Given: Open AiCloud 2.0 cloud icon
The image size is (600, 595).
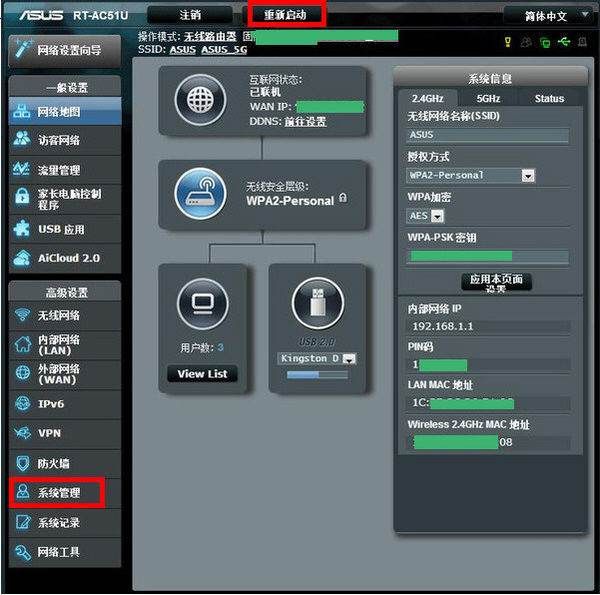Looking at the screenshot, I should 22,258.
